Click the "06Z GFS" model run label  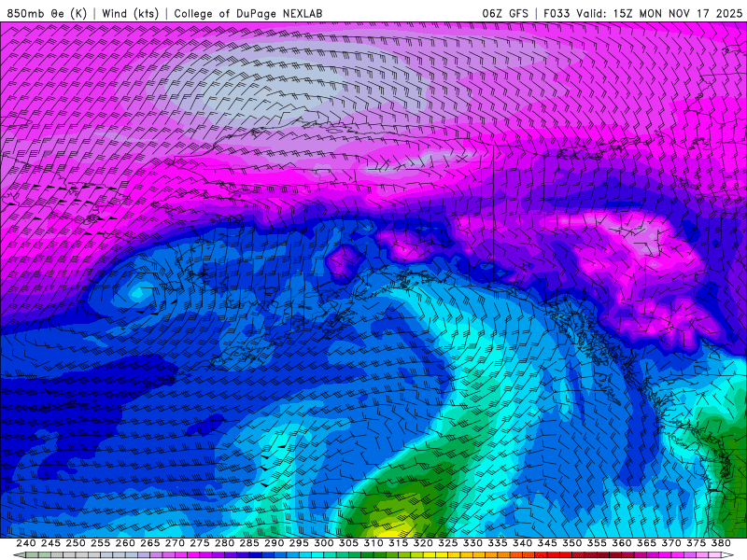[505, 13]
